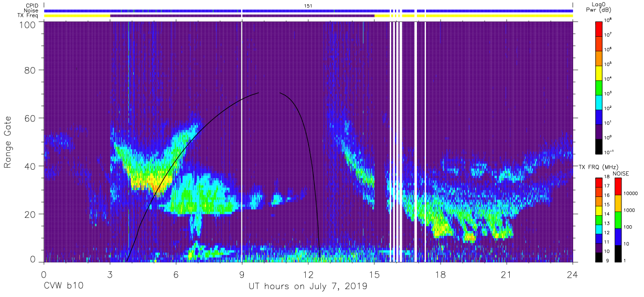This screenshot has width=644, height=297.
Task: Click the TX FRQ colorbar tick '11'
Action: click(608, 242)
